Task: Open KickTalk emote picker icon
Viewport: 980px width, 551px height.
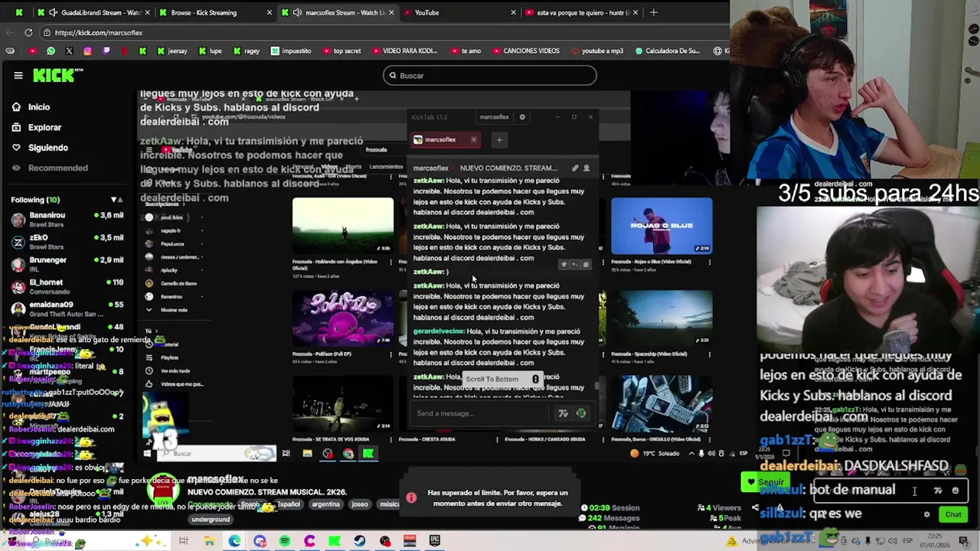Action: point(581,413)
